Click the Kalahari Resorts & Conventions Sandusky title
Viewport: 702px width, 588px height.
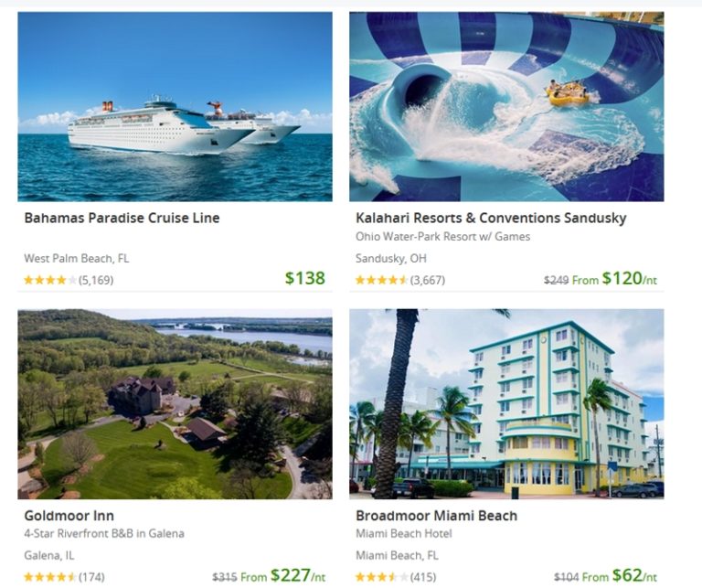click(491, 218)
